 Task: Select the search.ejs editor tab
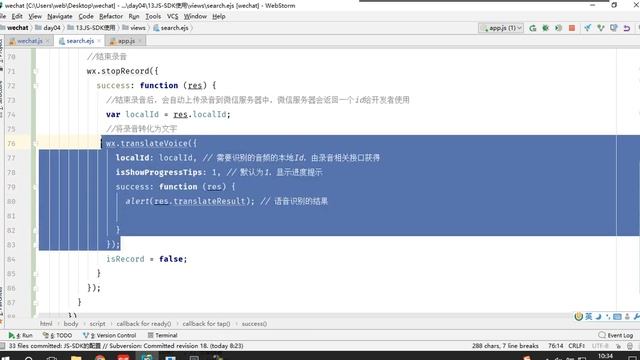(x=80, y=41)
